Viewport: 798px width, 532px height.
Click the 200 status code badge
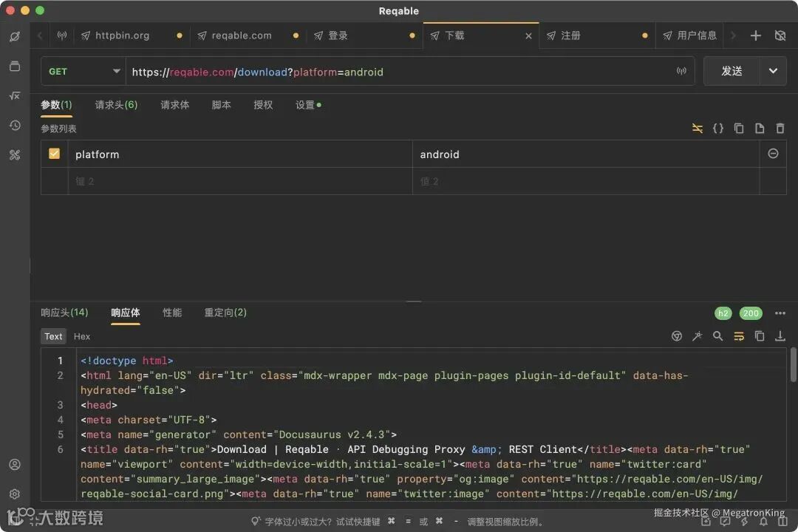pos(751,313)
